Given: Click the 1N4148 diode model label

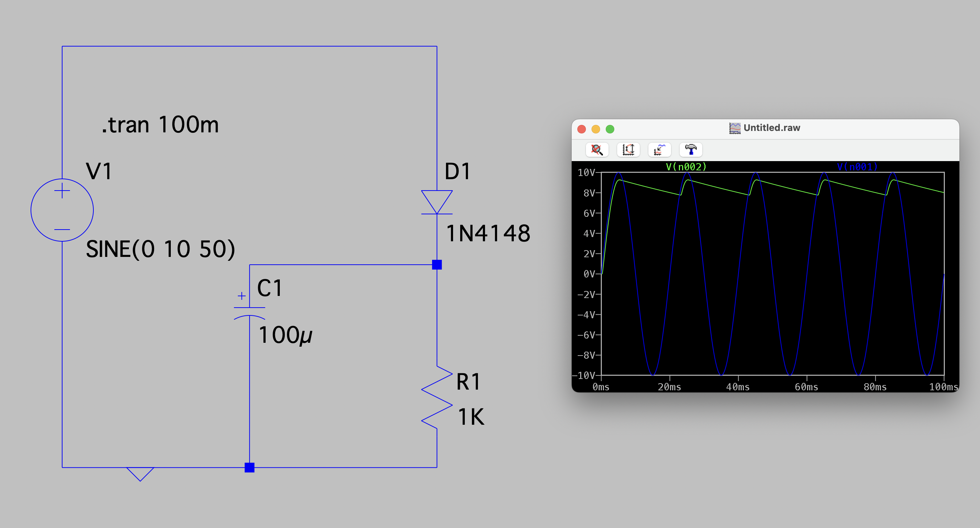Looking at the screenshot, I should [x=488, y=233].
